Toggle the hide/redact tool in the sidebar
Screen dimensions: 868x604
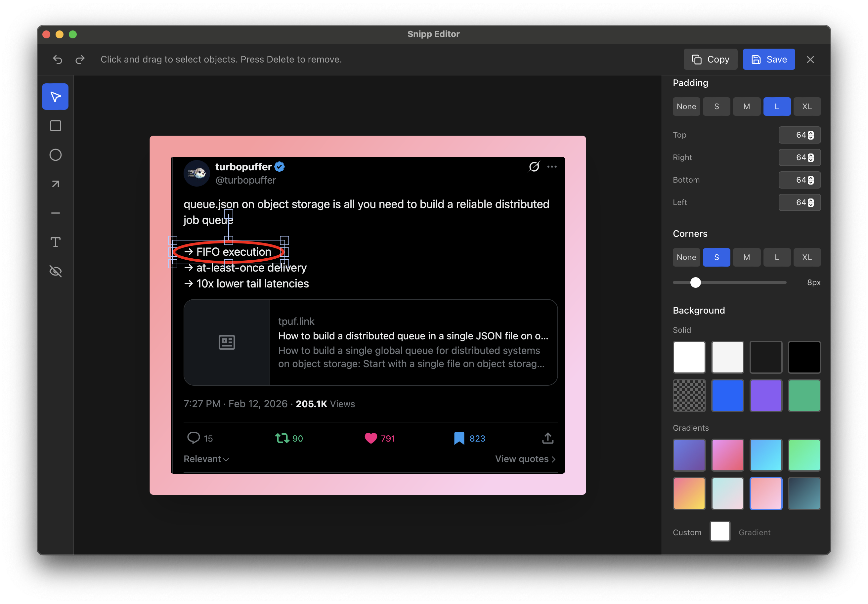tap(55, 271)
